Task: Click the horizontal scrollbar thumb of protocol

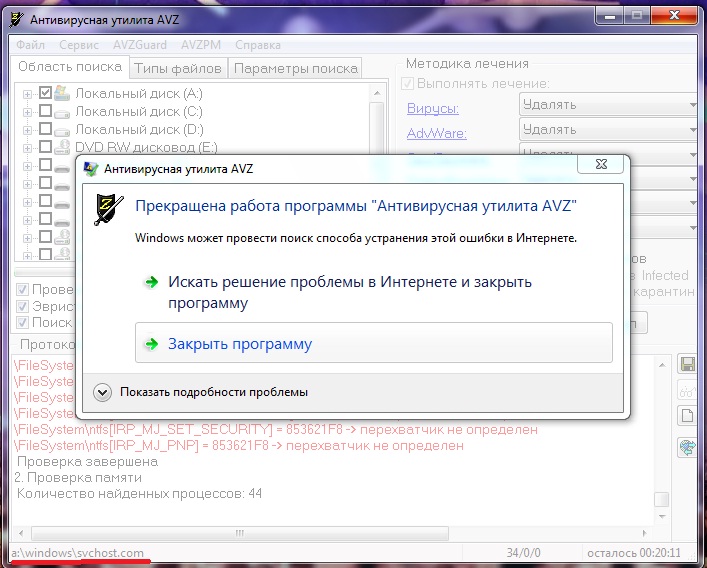Action: (x=239, y=533)
